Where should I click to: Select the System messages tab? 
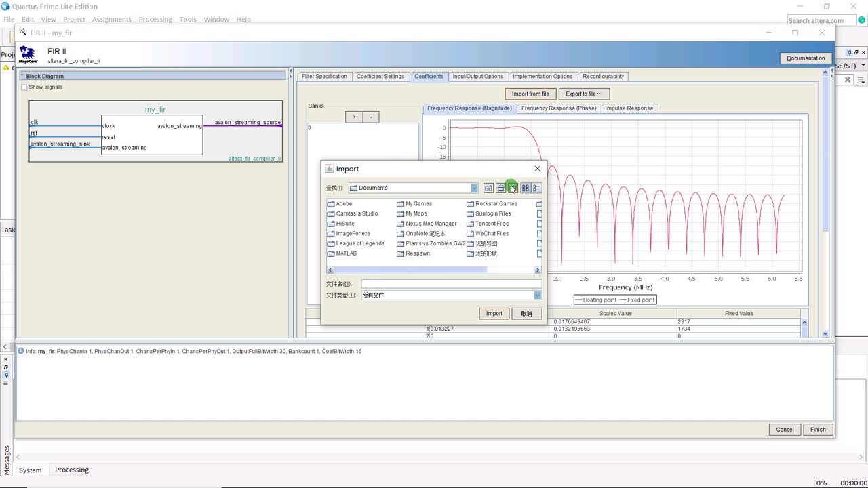pos(30,470)
